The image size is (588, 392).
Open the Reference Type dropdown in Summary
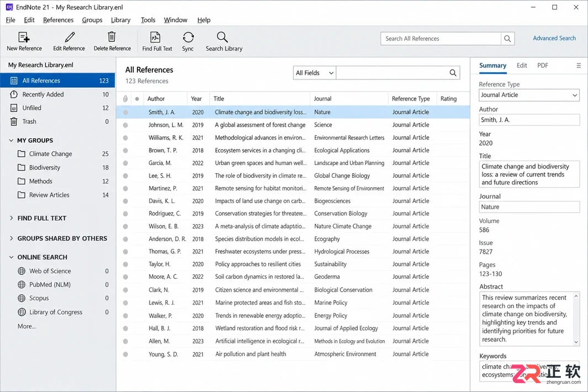[x=529, y=96]
